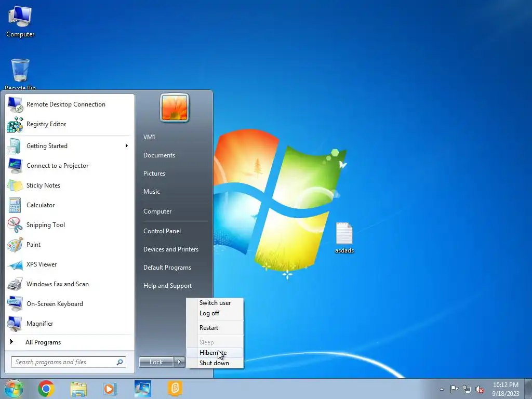532x399 pixels.
Task: Open the Paint palette icon
Action: click(15, 245)
